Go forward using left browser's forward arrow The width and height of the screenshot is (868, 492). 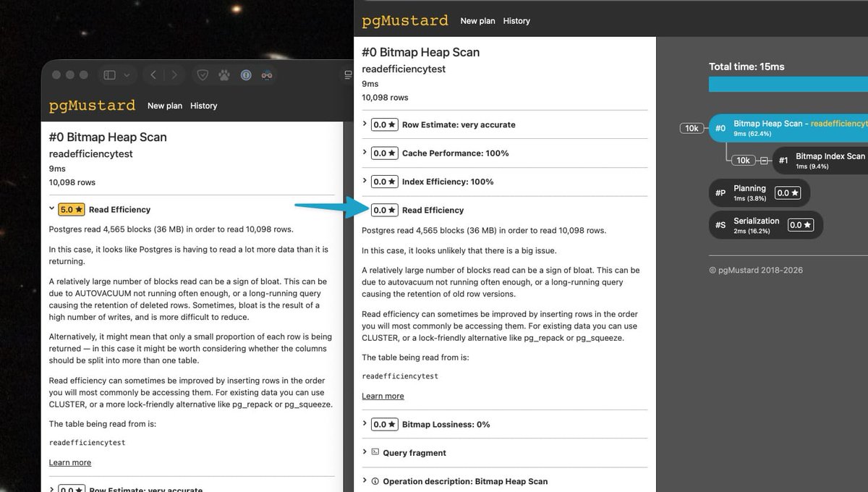(x=174, y=75)
